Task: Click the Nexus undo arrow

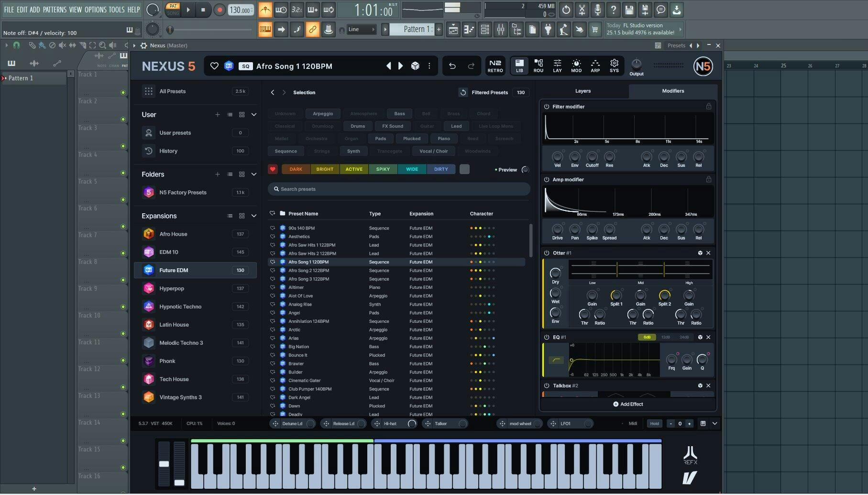Action: point(452,66)
